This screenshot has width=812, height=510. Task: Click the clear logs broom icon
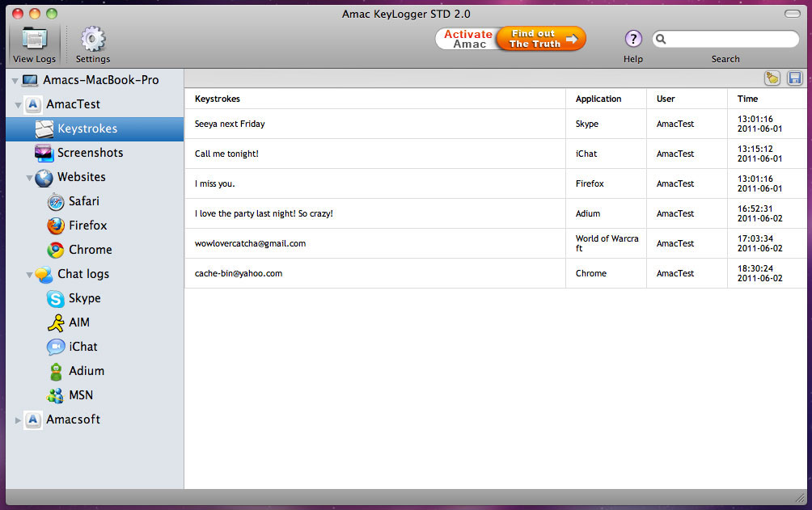(x=772, y=78)
